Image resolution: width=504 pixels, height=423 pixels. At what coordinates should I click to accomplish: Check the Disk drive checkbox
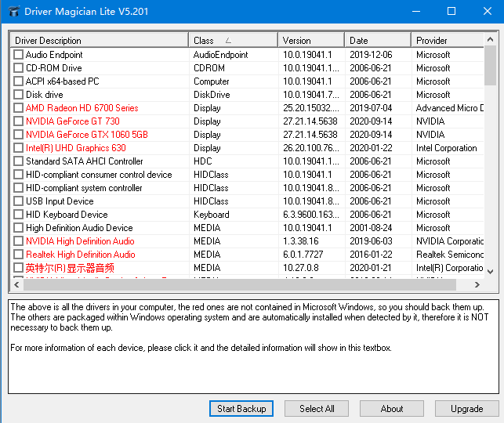tap(18, 95)
